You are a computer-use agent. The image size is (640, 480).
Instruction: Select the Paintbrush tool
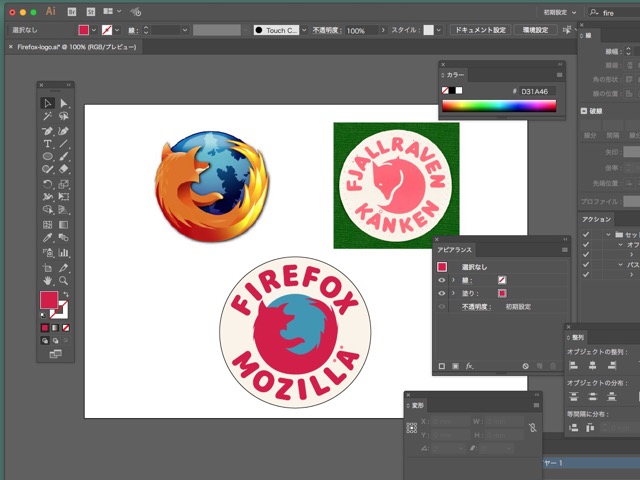pyautogui.click(x=63, y=156)
